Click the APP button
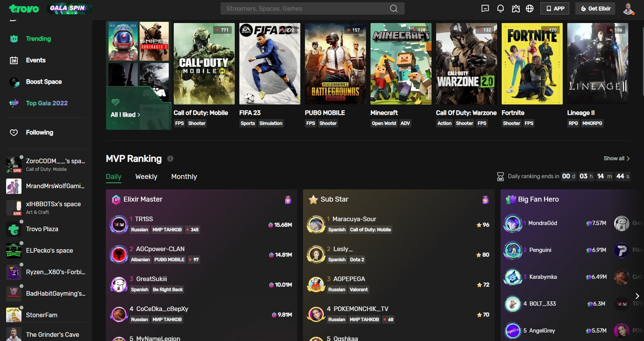Screen dimensions: 644x341 555,8
